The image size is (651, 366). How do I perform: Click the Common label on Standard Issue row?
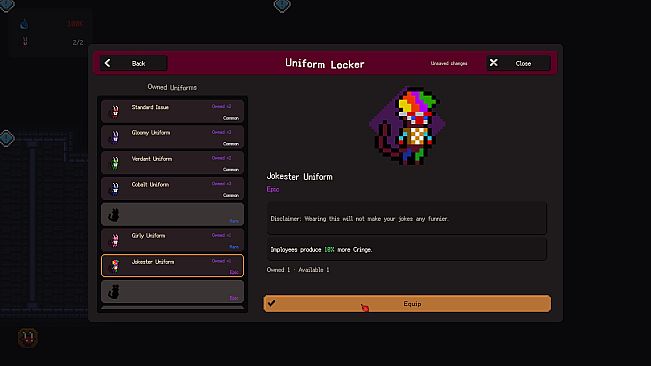231,118
